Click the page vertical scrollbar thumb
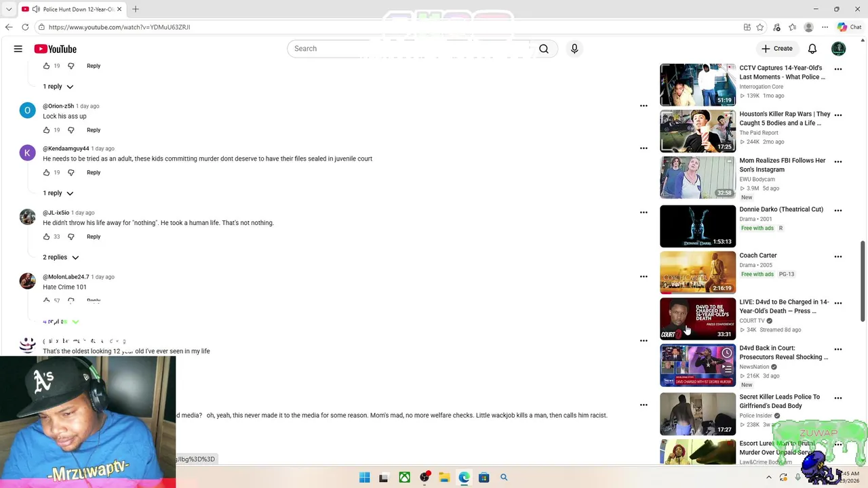Viewport: 868px width, 488px height. (x=863, y=281)
